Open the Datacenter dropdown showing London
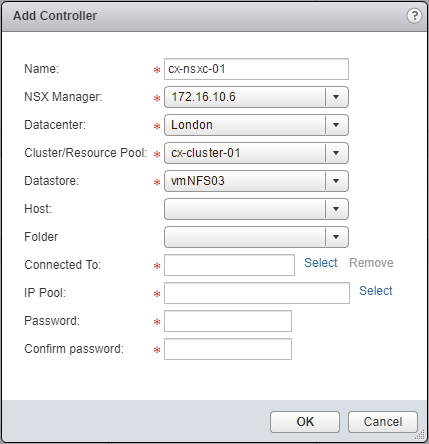This screenshot has height=444, width=429. 256,125
